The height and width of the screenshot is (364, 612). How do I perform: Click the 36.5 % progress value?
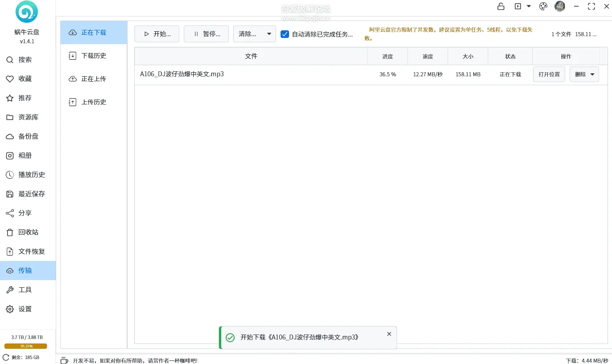(x=388, y=74)
